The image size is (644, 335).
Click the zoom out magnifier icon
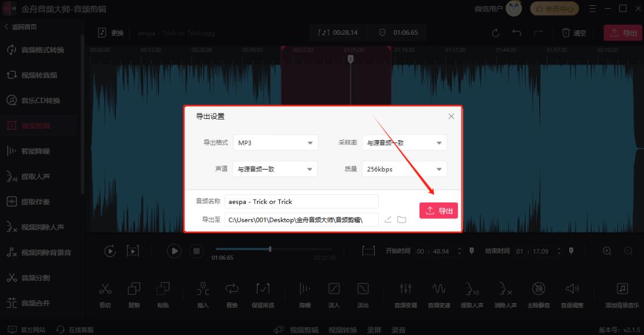coord(628,251)
